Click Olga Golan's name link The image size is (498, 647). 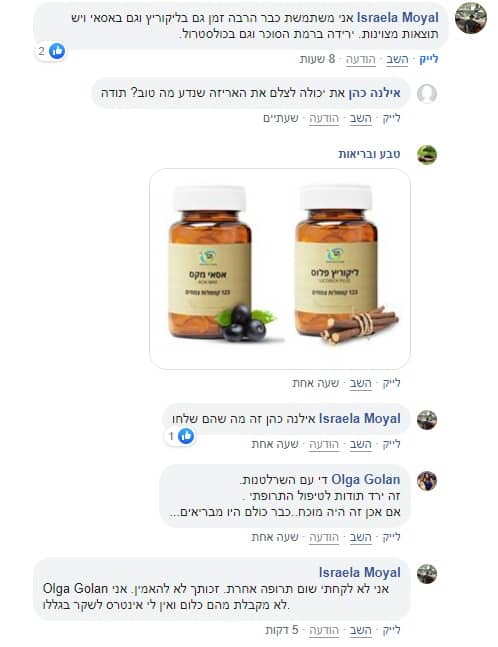(x=366, y=479)
